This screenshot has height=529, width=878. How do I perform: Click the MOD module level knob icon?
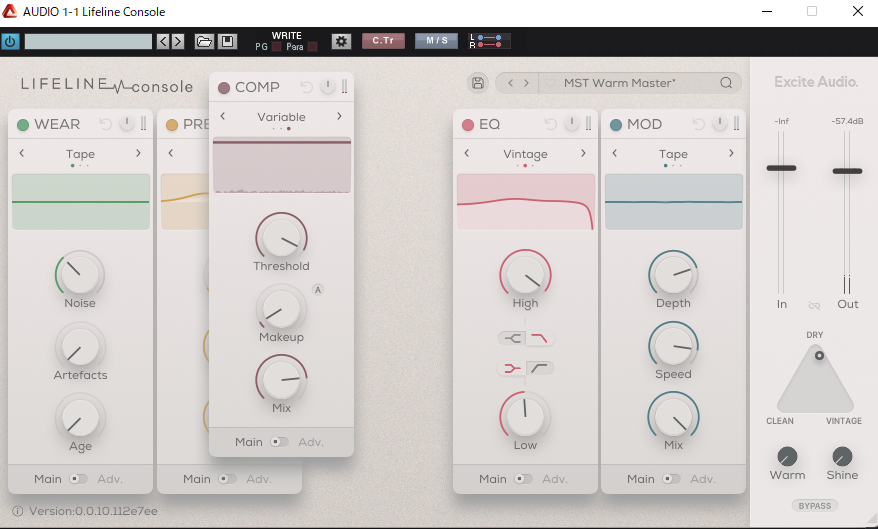coord(720,124)
